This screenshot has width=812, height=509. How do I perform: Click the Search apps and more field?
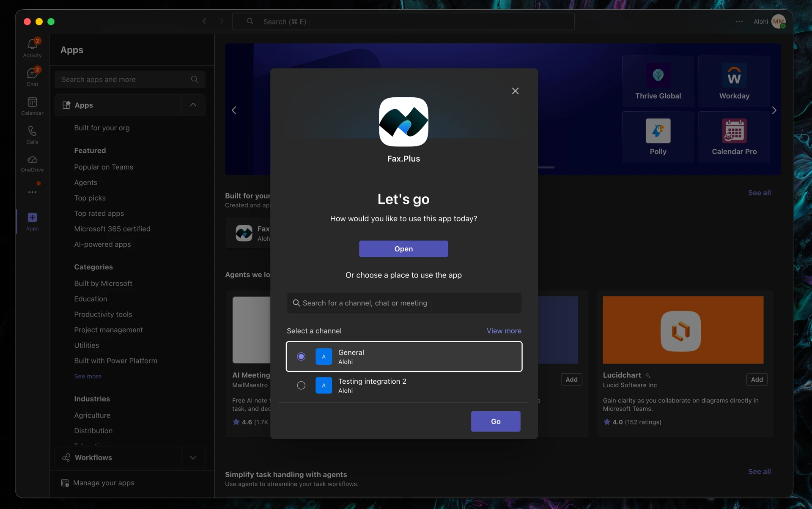(x=130, y=80)
